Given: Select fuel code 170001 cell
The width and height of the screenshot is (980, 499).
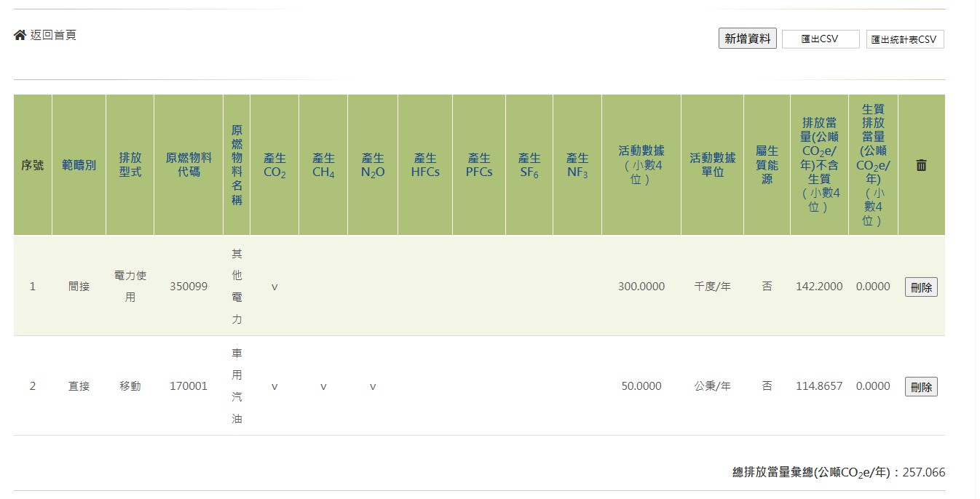Looking at the screenshot, I should pos(189,386).
